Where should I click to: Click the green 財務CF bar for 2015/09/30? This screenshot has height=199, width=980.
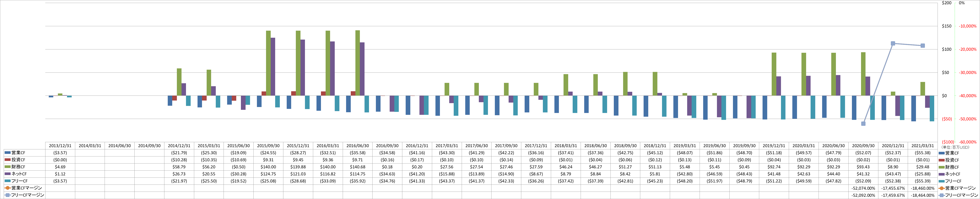pyautogui.click(x=268, y=63)
